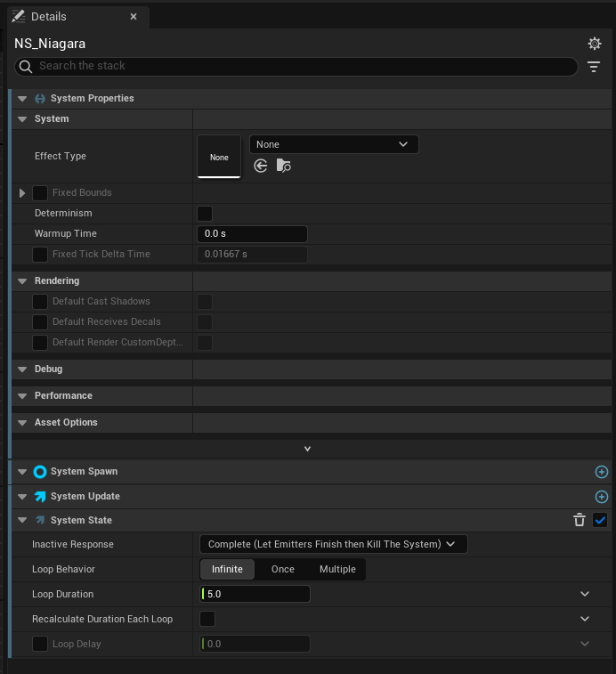Enable the Fixed Bounds checkbox

[x=40, y=193]
